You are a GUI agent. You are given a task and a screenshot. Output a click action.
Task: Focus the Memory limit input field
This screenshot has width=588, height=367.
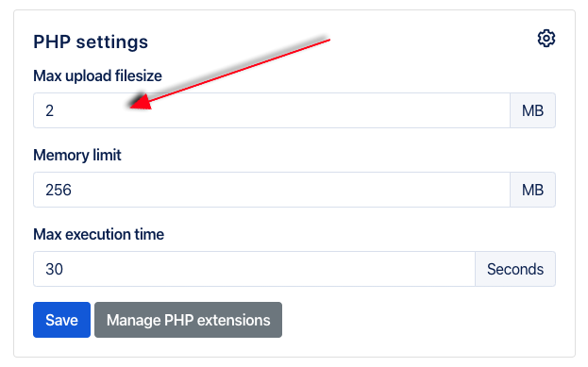(272, 190)
